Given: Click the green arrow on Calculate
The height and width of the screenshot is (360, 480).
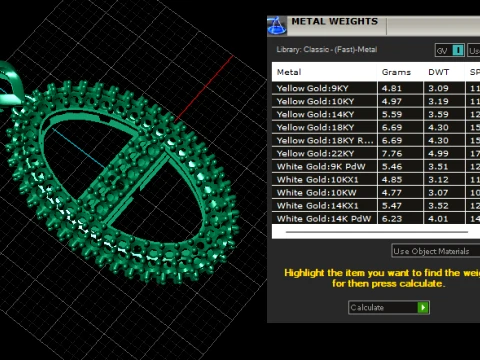Looking at the screenshot, I should tap(423, 307).
